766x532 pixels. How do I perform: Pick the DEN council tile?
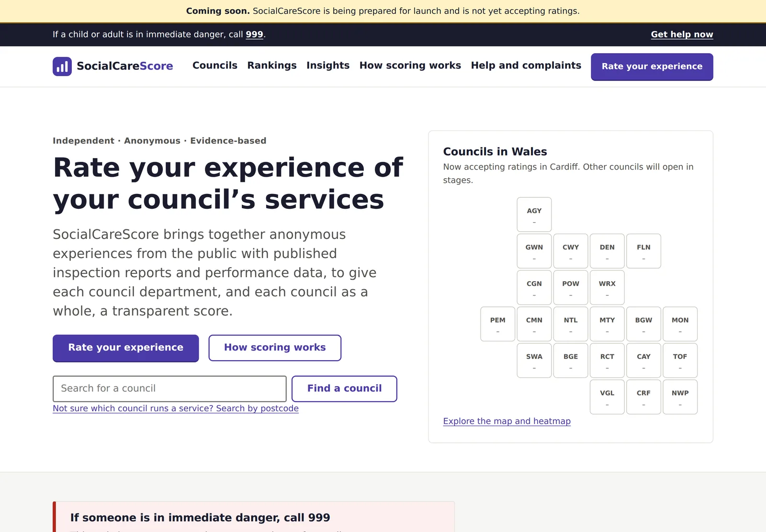click(607, 251)
